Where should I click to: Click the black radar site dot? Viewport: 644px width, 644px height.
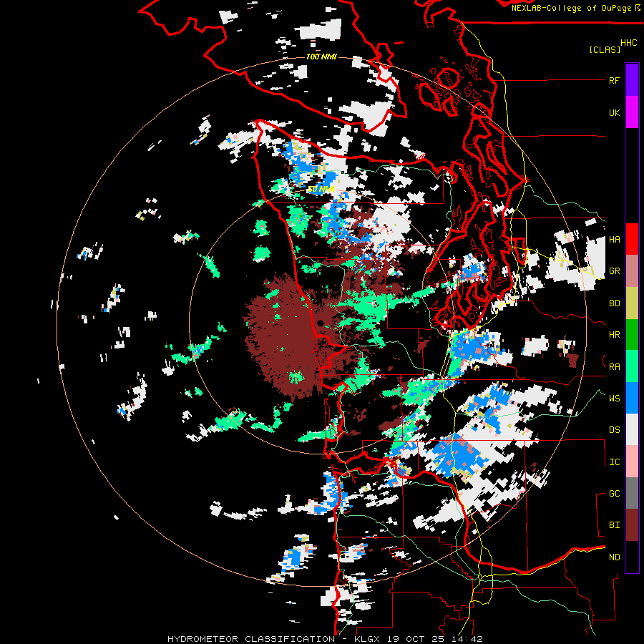321,323
